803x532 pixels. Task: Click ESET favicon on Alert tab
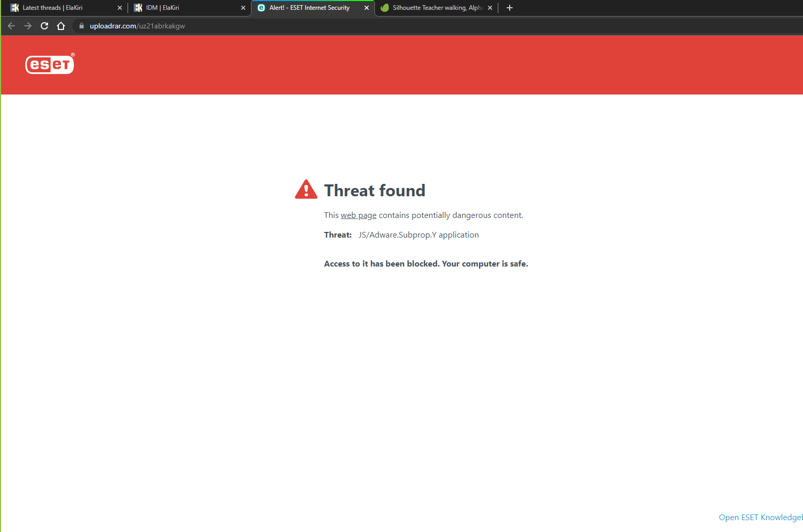pos(261,8)
